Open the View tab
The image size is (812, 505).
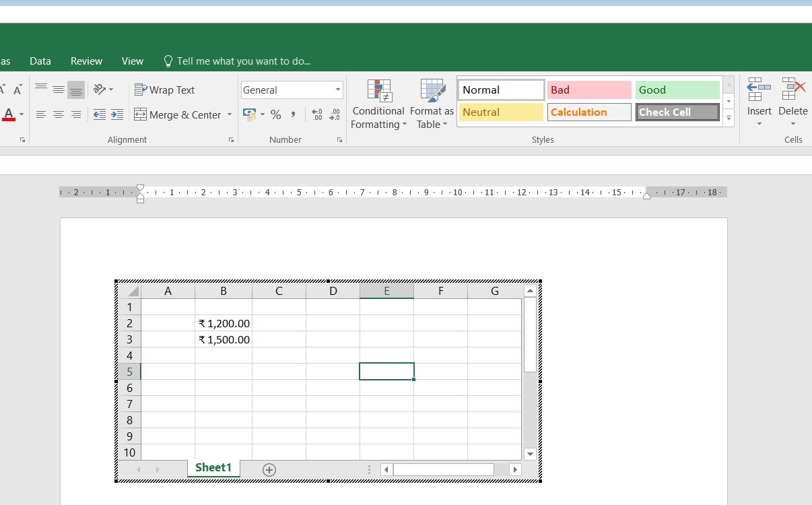pyautogui.click(x=133, y=61)
